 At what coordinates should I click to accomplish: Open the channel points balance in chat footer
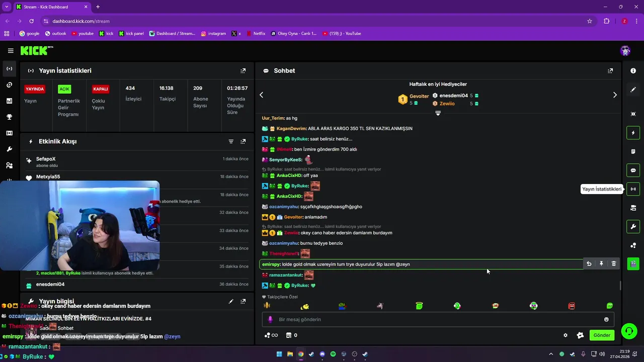coord(271,335)
